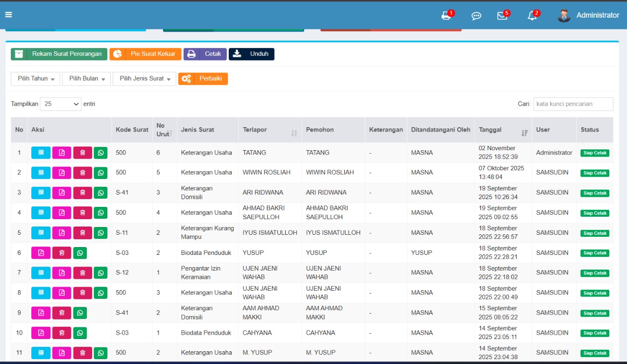Viewport: 627px width, 364px height.
Task: Sort table by Tanggal column
Action: click(x=503, y=130)
